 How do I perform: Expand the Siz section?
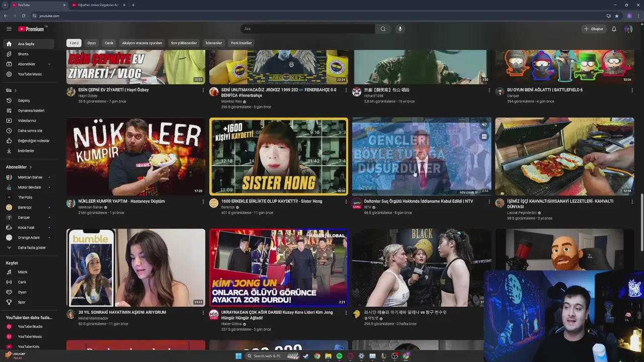tap(11, 90)
